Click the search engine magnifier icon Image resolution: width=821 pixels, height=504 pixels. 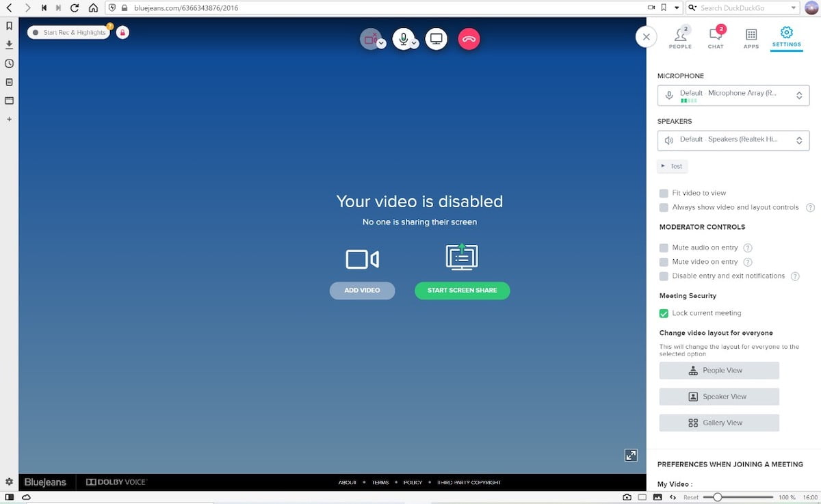693,8
